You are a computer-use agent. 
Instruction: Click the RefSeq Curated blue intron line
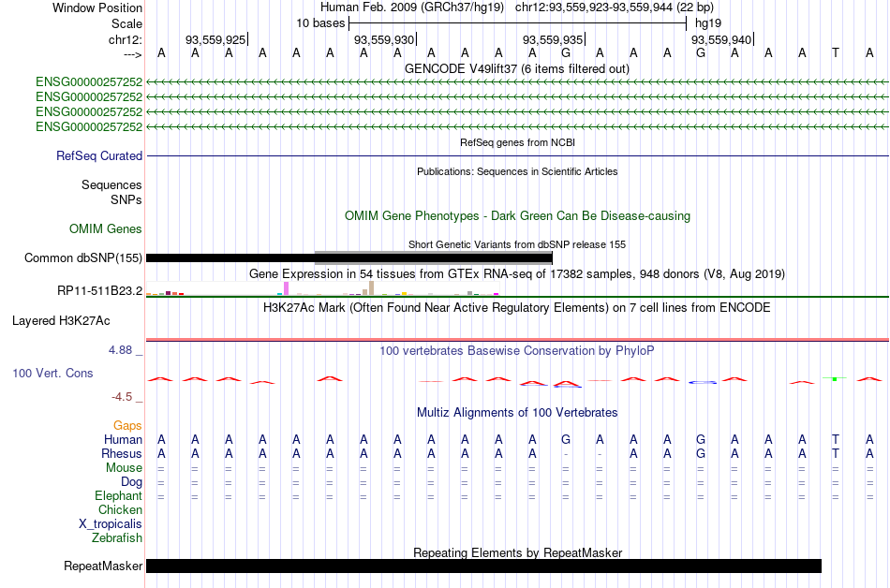(517, 156)
